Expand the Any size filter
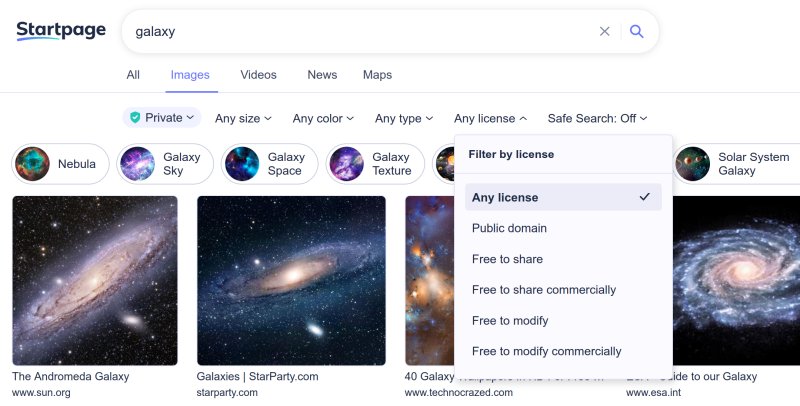800x406 pixels. click(x=243, y=118)
